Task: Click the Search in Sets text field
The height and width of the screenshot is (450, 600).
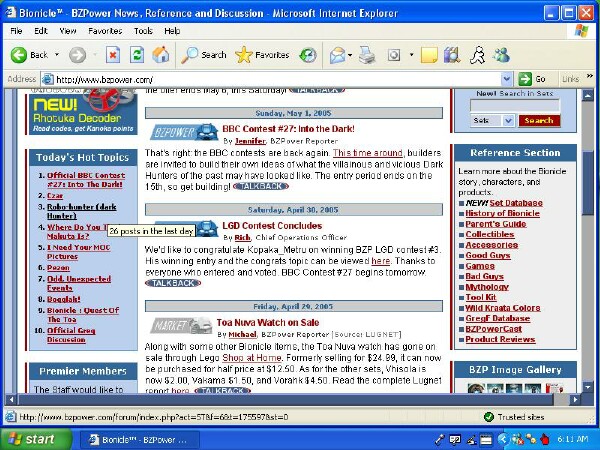Action: [x=515, y=105]
